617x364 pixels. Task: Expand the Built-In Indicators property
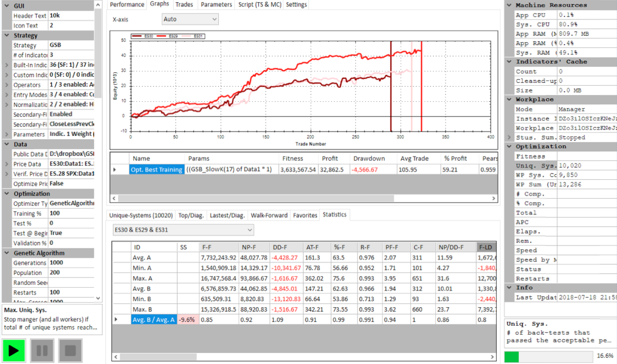pyautogui.click(x=7, y=65)
